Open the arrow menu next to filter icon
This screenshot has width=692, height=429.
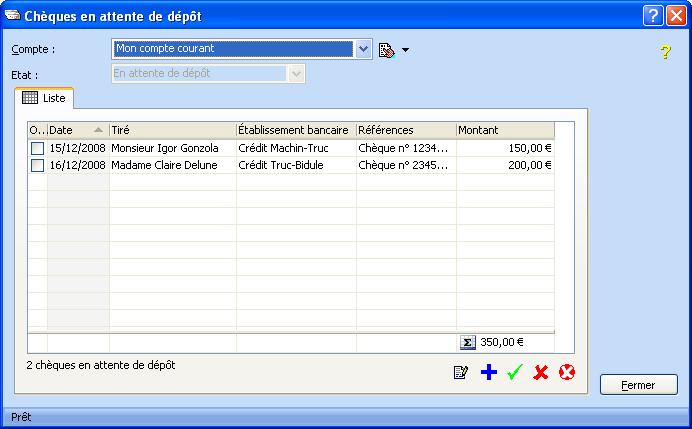pos(406,49)
